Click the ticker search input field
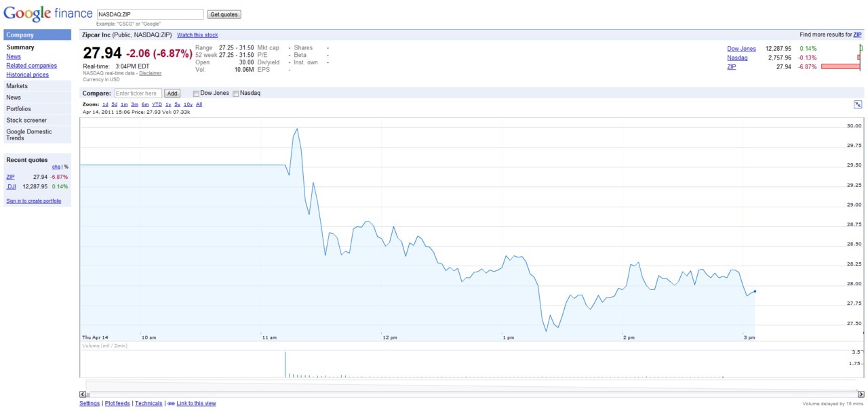This screenshot has height=418, width=868. 150,14
